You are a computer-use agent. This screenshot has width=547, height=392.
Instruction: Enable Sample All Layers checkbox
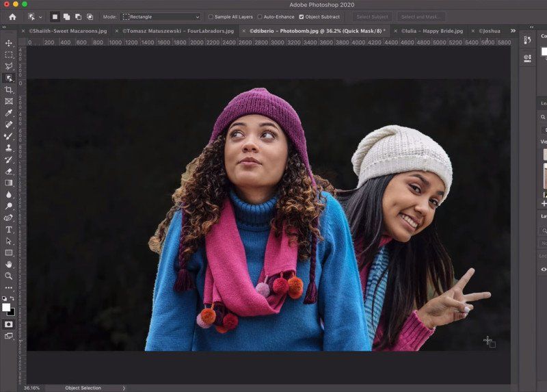tap(211, 16)
